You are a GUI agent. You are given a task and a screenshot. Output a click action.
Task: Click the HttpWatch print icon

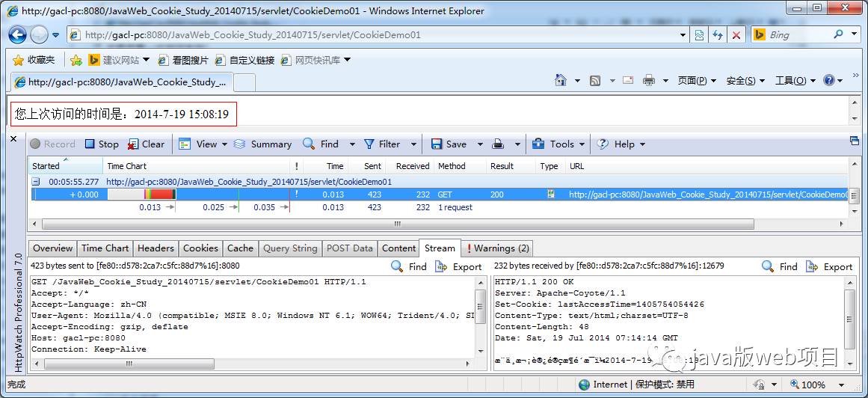[x=498, y=144]
